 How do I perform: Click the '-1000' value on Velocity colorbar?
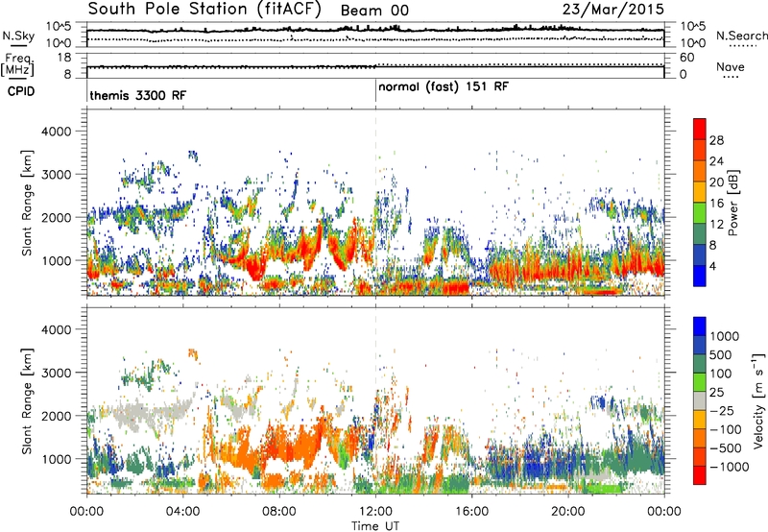(730, 467)
